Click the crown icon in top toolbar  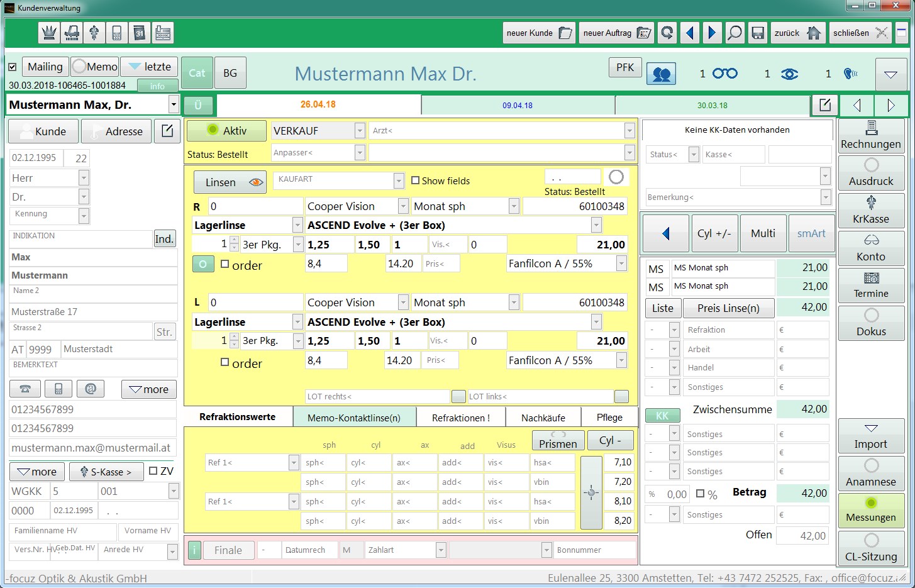(x=49, y=33)
